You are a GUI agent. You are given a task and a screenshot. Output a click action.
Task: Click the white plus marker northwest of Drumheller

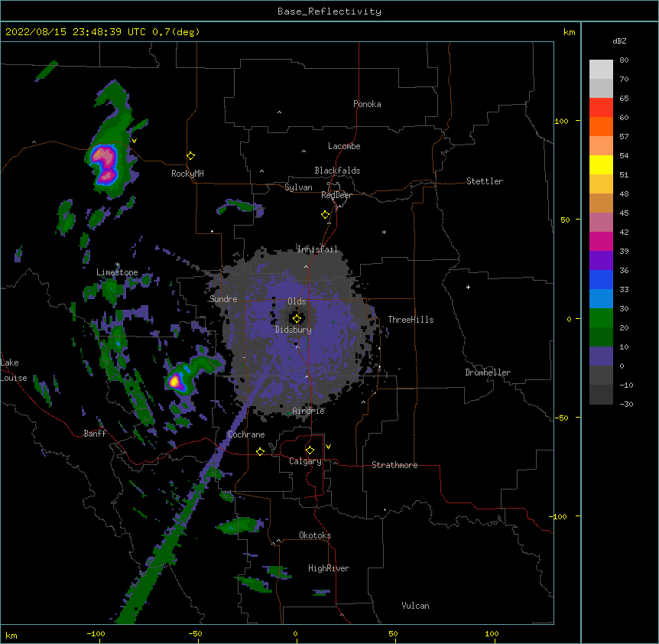468,287
